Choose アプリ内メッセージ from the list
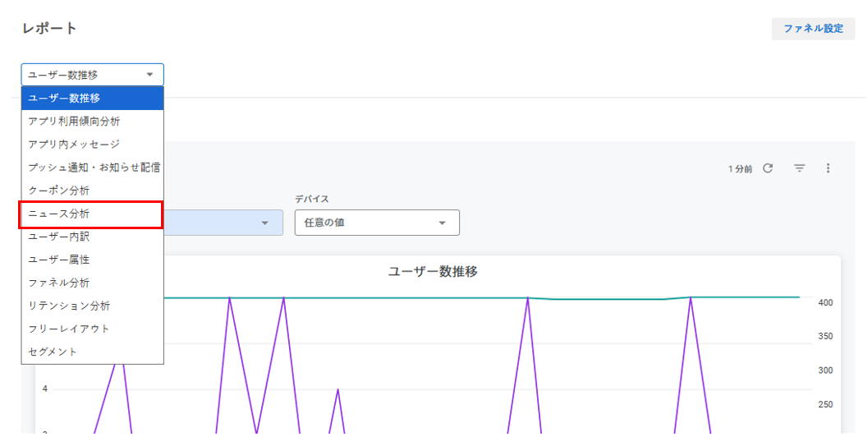Viewport: 868px width, 437px height. coord(93,145)
